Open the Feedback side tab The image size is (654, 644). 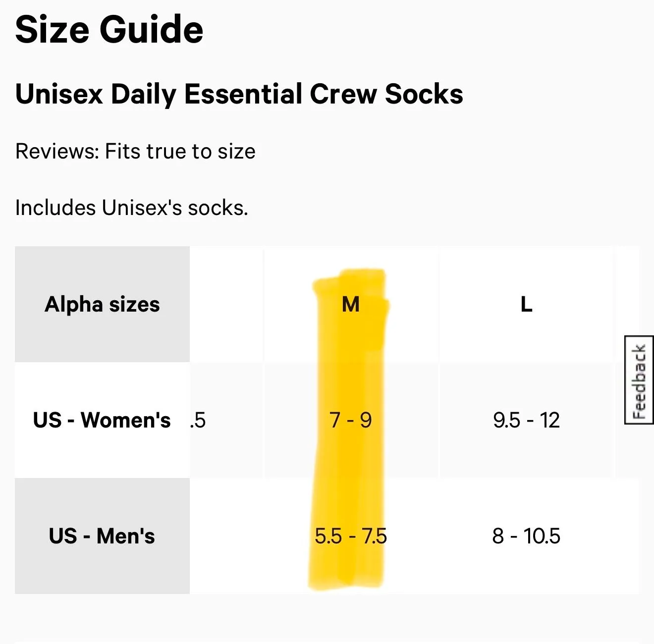[x=639, y=380]
